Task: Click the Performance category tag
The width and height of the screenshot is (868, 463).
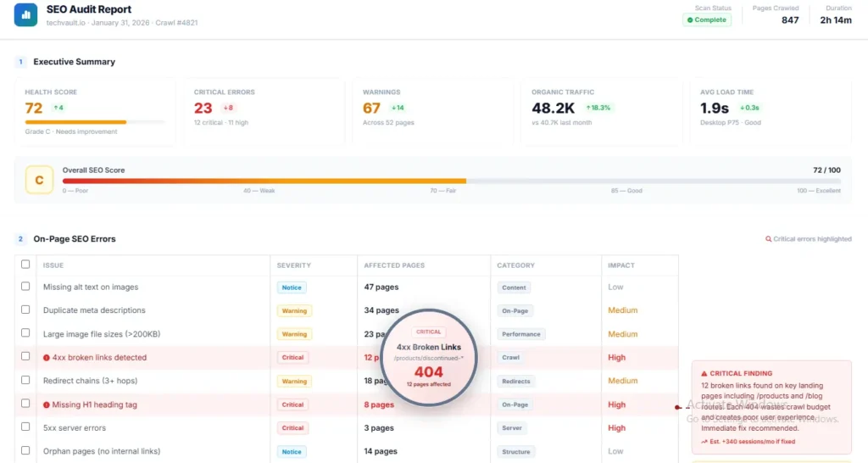Action: (521, 334)
